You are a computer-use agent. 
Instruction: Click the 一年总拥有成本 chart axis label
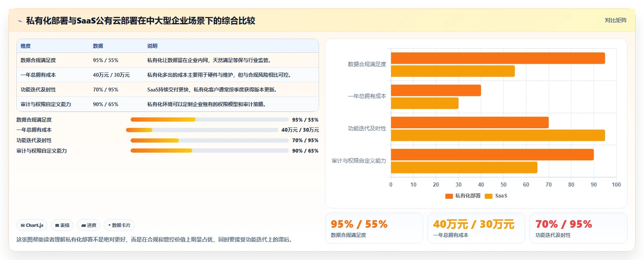click(x=367, y=96)
